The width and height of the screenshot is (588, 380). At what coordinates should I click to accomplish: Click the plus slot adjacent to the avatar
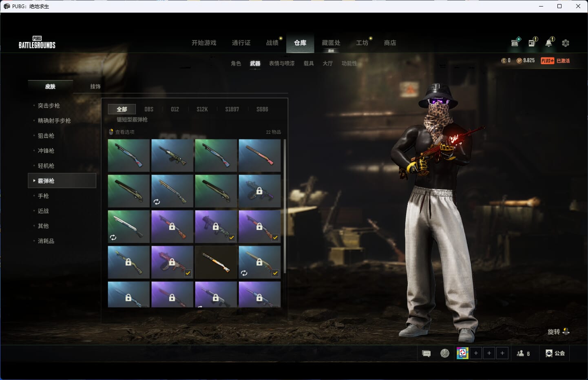(476, 353)
